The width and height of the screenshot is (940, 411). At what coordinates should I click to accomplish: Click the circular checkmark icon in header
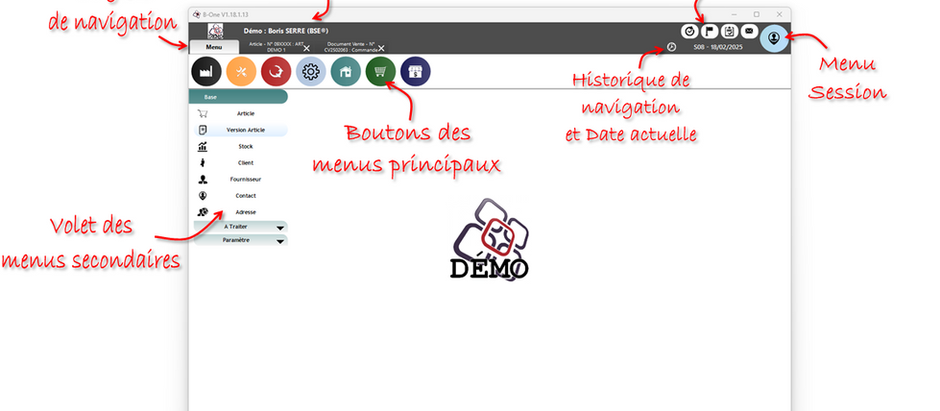coord(689,31)
